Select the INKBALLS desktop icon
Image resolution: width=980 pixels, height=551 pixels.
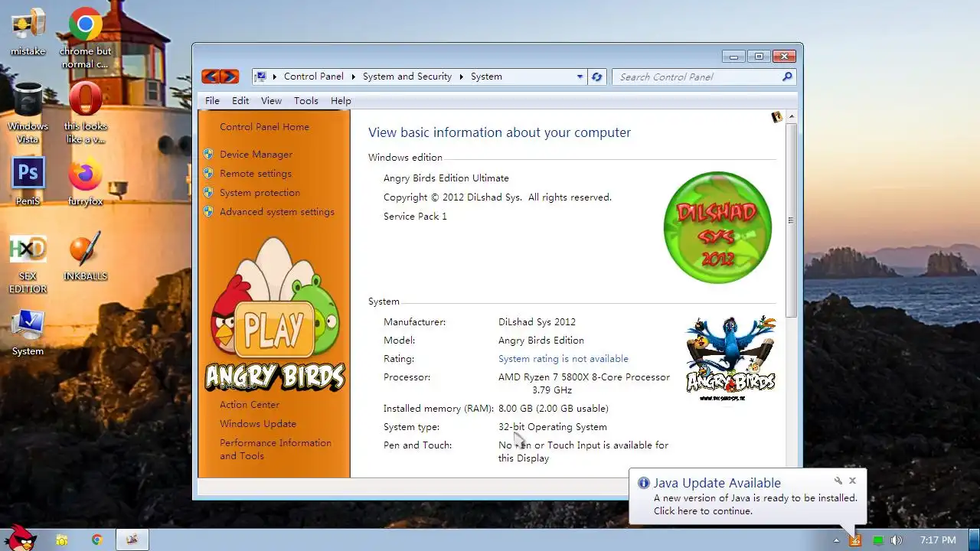point(86,257)
